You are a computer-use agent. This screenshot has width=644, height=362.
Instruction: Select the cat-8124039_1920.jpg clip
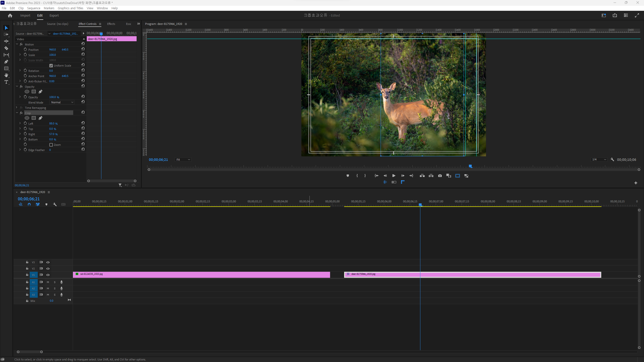[201, 275]
